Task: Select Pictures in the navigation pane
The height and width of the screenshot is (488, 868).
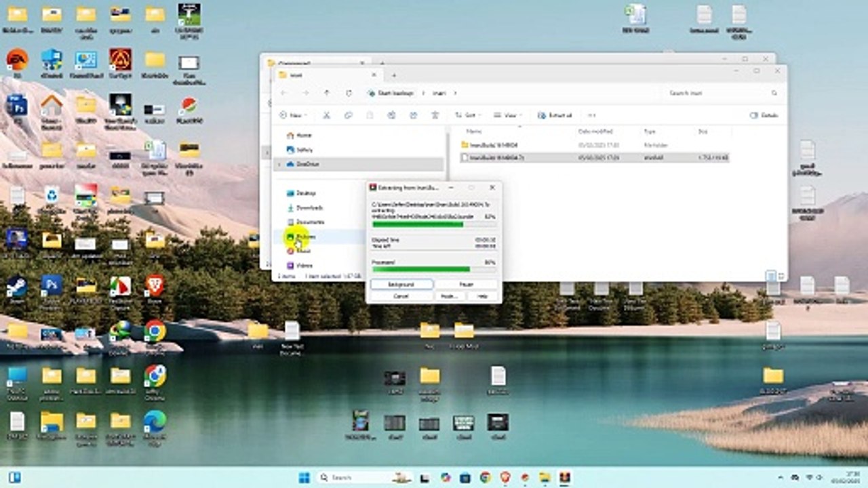Action: [x=300, y=237]
